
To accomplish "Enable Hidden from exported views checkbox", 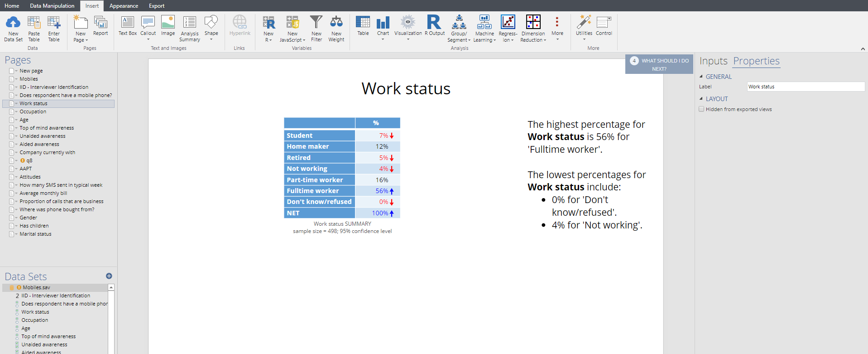I will pos(701,109).
